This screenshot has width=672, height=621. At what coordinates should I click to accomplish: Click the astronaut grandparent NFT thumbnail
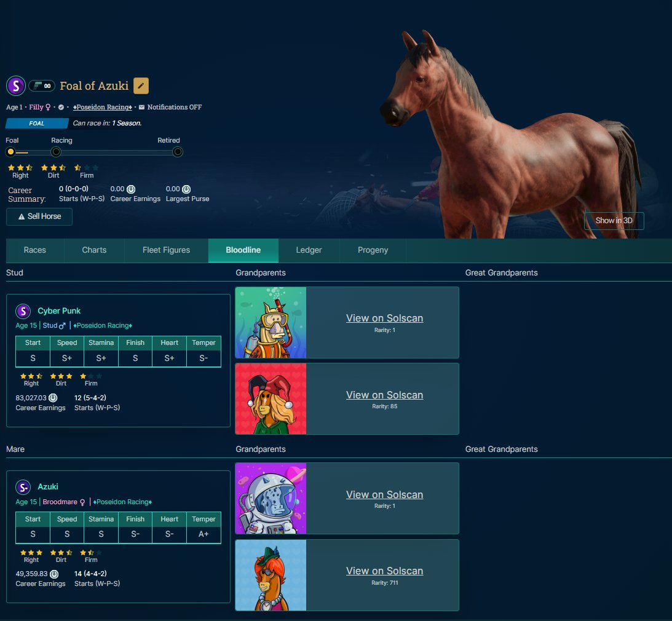271,498
